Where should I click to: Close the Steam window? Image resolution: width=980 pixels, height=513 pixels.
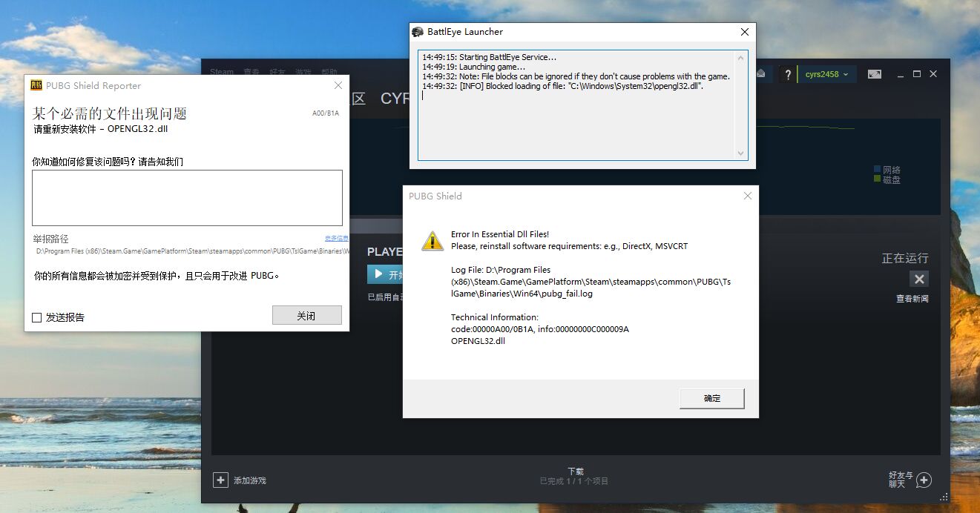click(933, 74)
